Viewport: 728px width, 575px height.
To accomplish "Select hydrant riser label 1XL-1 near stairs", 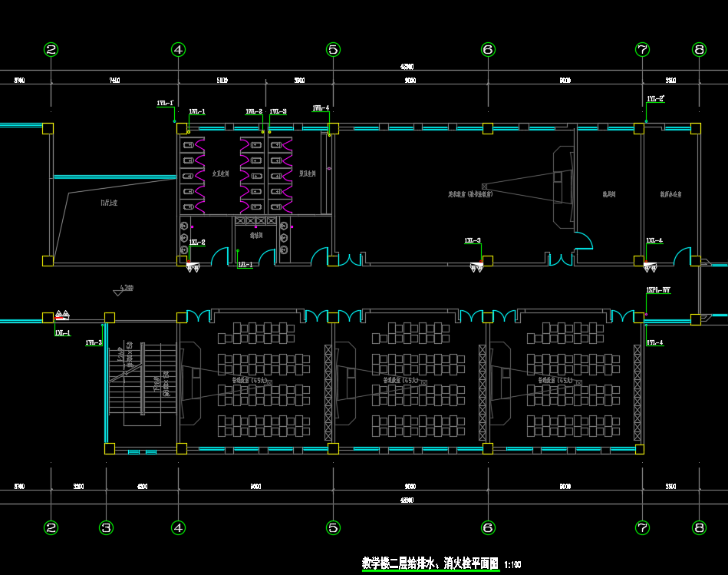I will point(63,333).
